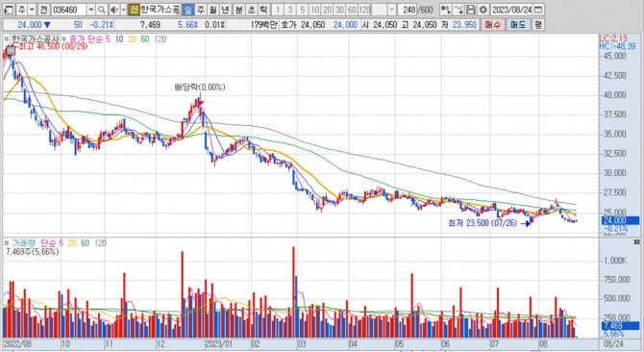Click the 매수 buy button
Image resolution: width=644 pixels, height=352 pixels.
[x=492, y=25]
